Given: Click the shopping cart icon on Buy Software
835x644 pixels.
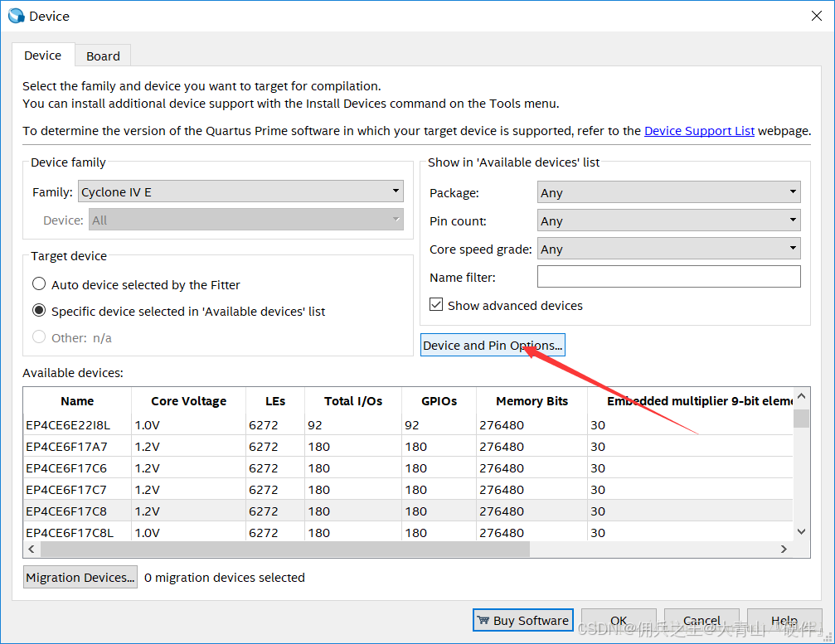Looking at the screenshot, I should tap(483, 620).
